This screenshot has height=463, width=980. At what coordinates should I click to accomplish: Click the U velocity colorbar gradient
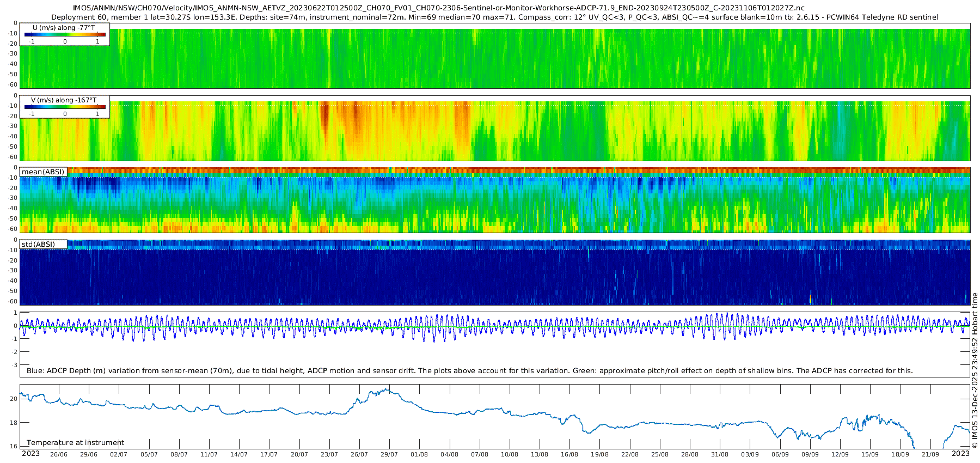tap(65, 34)
